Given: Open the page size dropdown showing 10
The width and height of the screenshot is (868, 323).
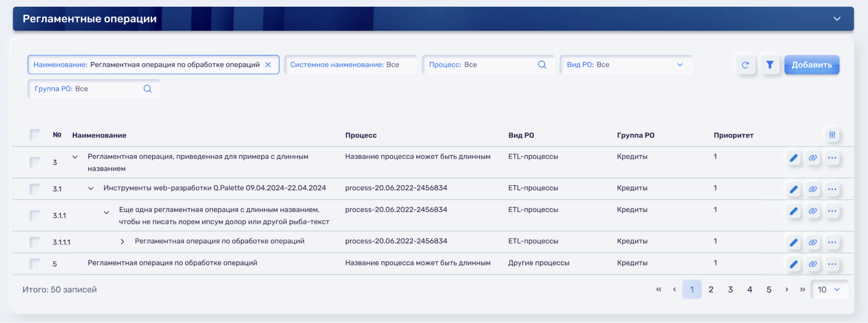Looking at the screenshot, I should (829, 289).
